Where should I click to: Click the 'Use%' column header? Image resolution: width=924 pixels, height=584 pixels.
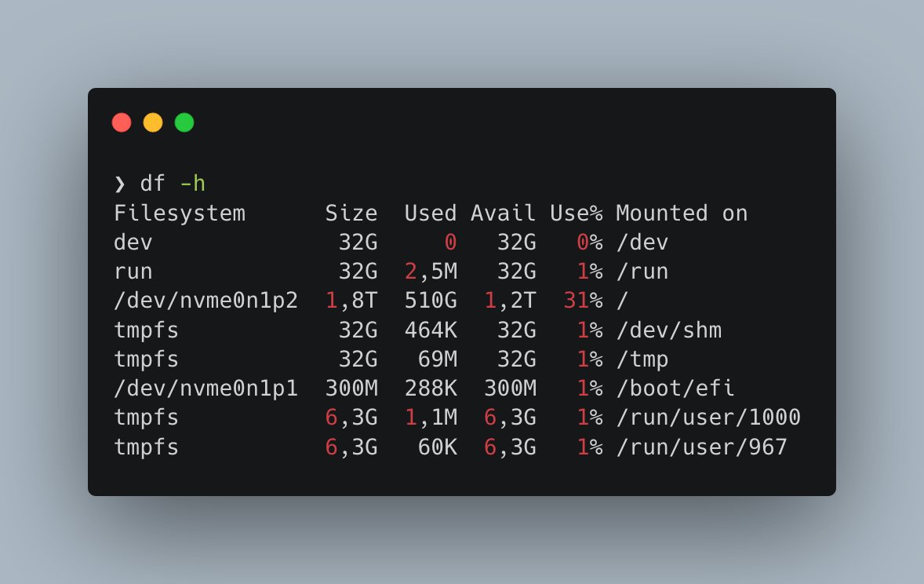coord(577,213)
